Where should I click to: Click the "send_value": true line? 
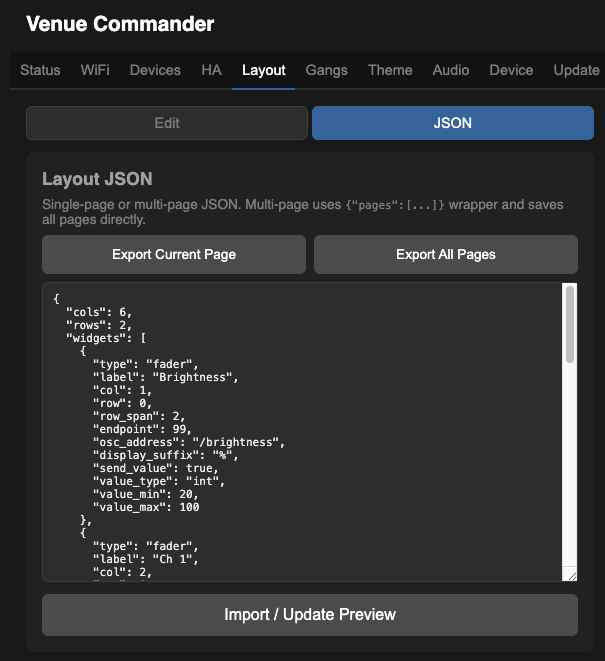156,468
